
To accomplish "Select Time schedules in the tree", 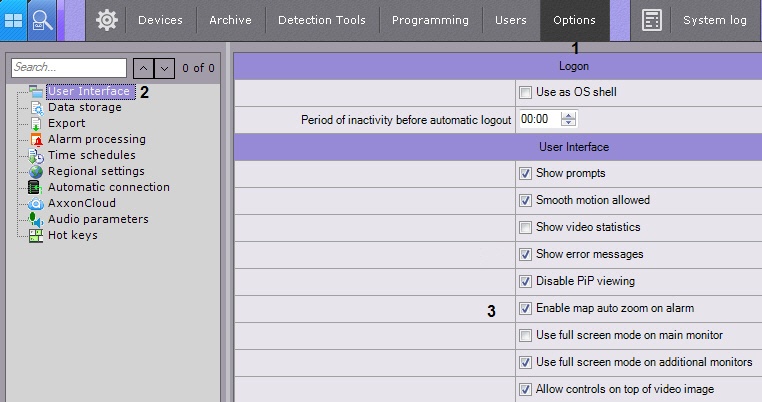I will (91, 155).
